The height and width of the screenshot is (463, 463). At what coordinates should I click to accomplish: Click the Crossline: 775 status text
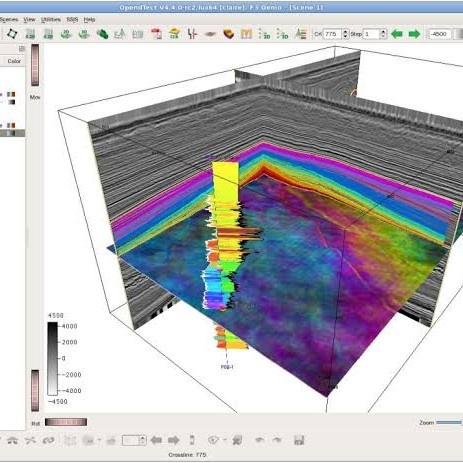(x=187, y=455)
